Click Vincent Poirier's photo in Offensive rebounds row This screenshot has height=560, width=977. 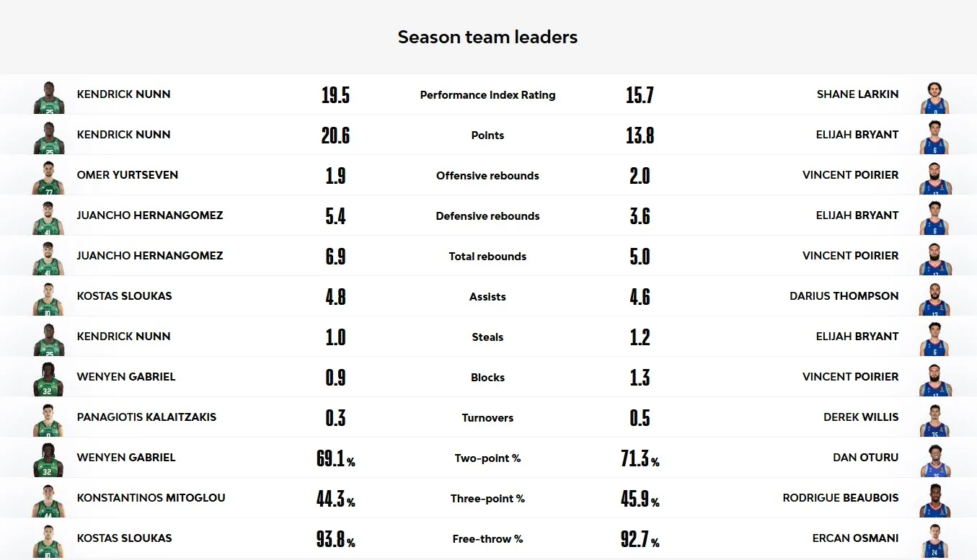[x=934, y=178]
